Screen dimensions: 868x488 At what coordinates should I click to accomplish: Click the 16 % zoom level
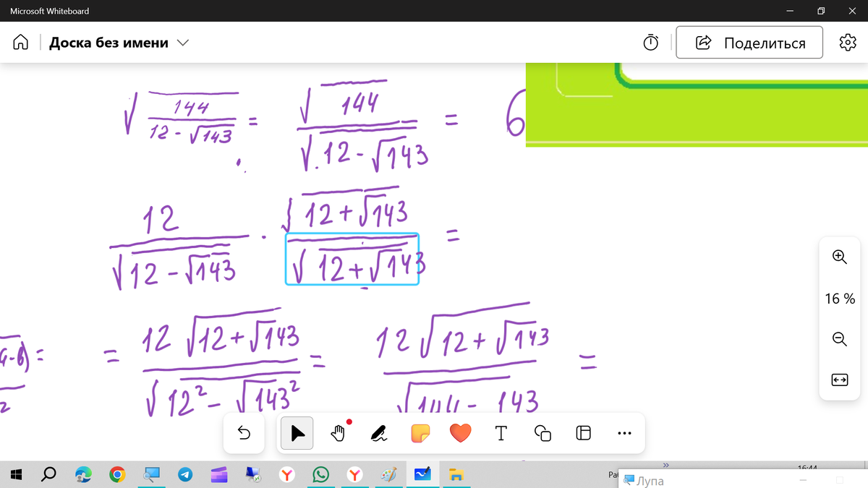tap(840, 298)
